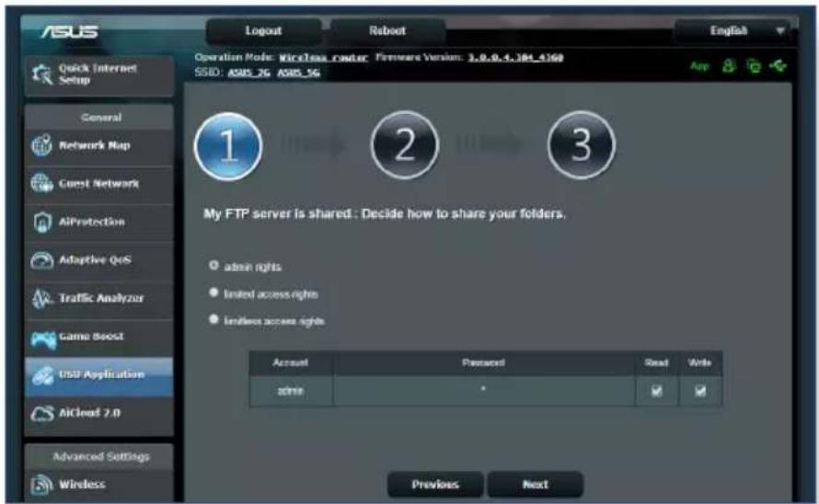This screenshot has width=819, height=504.
Task: Click the Adaptive QoS gauge icon
Action: coord(41,260)
